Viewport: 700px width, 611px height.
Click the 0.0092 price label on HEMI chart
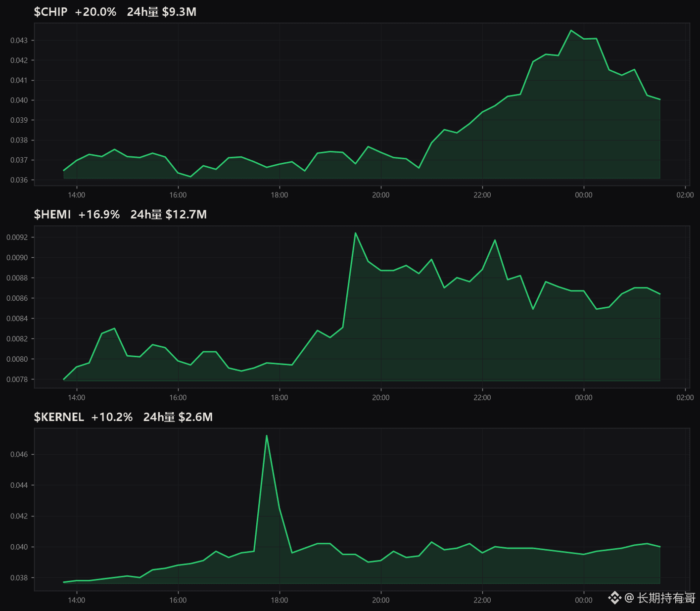click(17, 237)
